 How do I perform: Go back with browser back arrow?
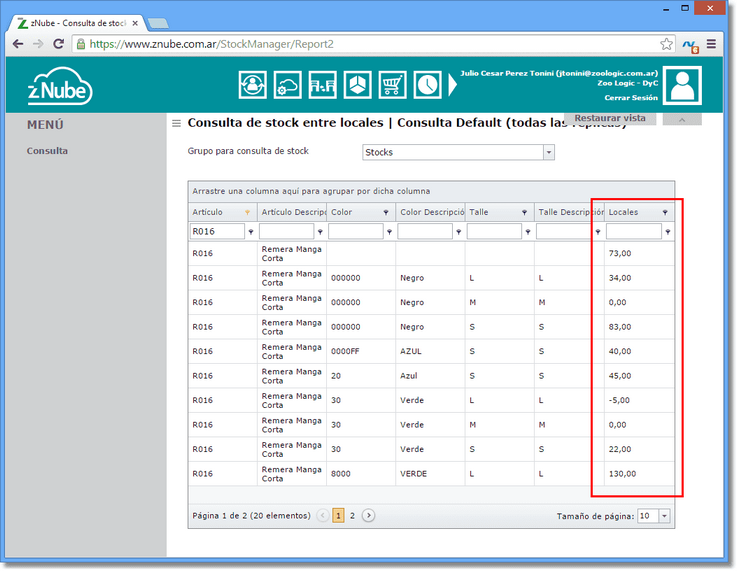click(x=18, y=44)
